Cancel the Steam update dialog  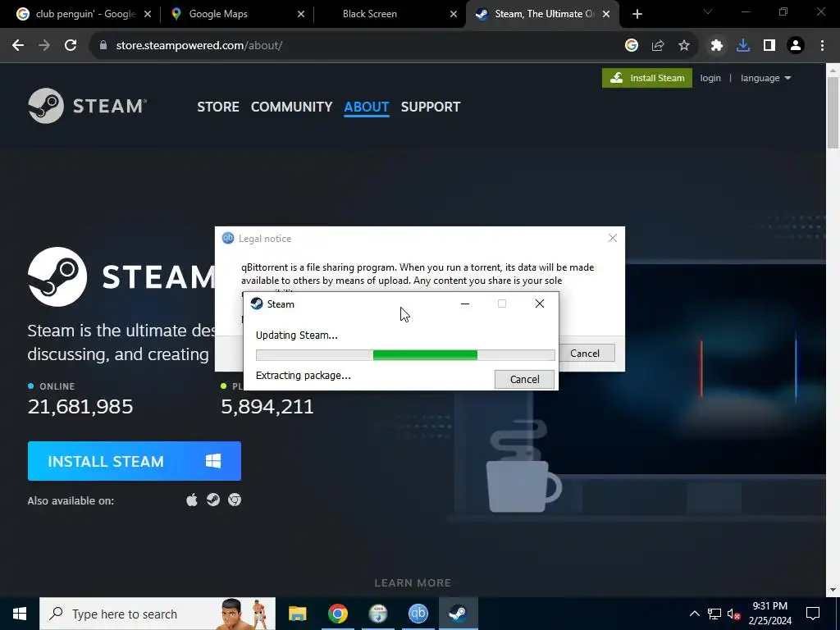(524, 379)
